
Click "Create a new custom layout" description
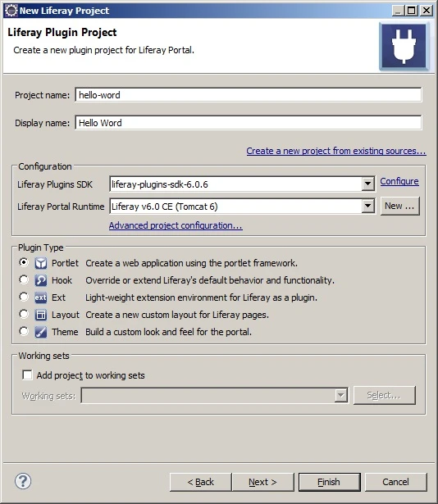coord(177,315)
